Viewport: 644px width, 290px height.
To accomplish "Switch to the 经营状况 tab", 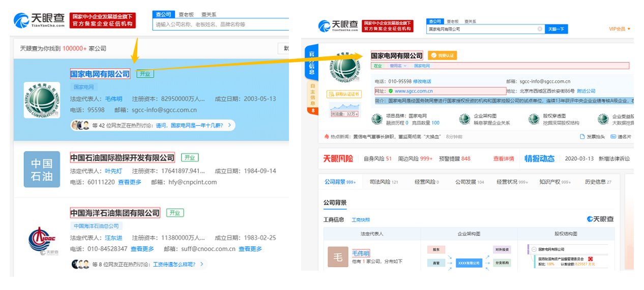I will pos(512,182).
